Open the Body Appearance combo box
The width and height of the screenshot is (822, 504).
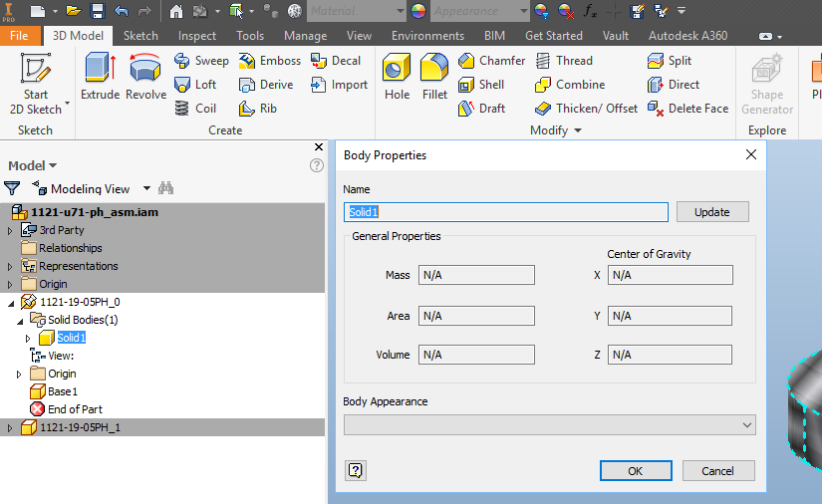pyautogui.click(x=549, y=425)
